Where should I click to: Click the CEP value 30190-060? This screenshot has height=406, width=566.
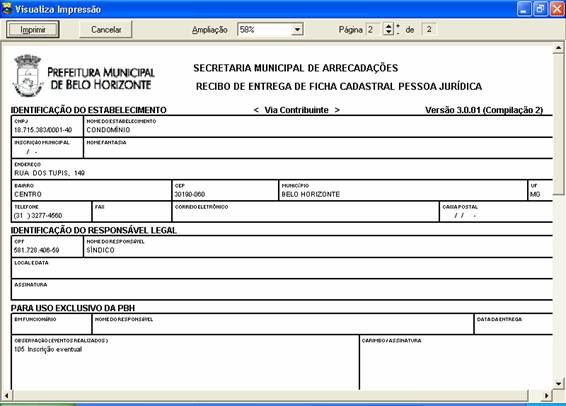click(x=190, y=195)
